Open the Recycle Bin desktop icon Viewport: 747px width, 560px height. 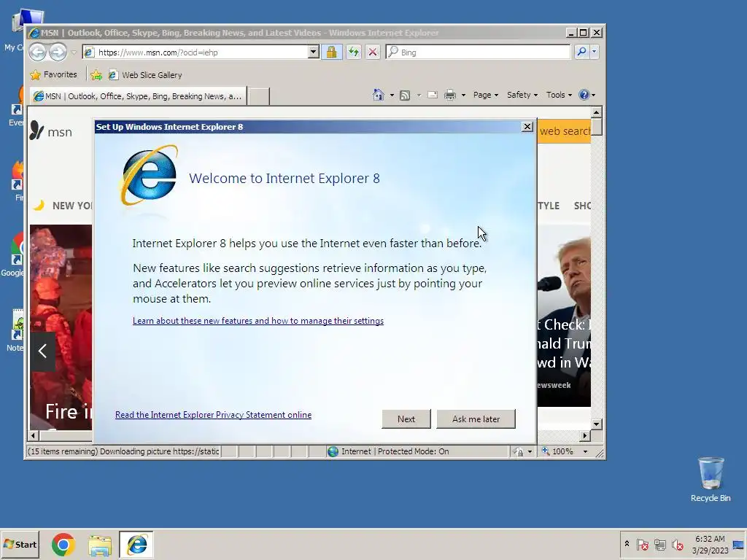711,480
